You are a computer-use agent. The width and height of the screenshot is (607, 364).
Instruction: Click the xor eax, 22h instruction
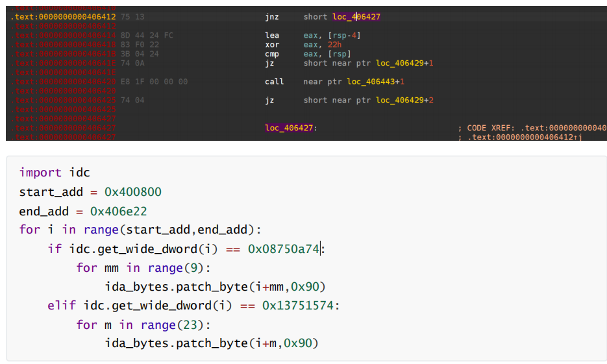pos(303,45)
